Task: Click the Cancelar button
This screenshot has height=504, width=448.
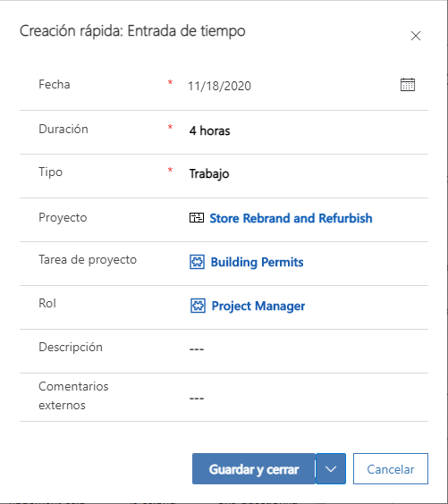Action: [391, 468]
